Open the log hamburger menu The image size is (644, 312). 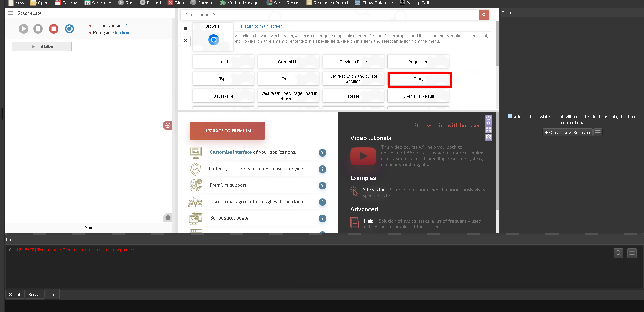point(632,253)
